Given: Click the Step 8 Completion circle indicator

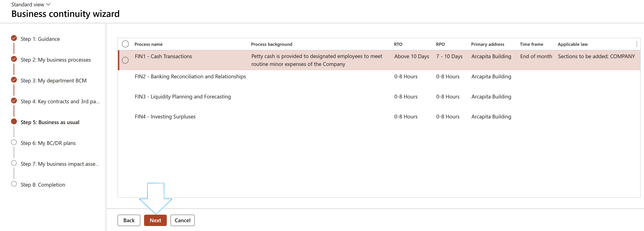Looking at the screenshot, I should pyautogui.click(x=14, y=184).
